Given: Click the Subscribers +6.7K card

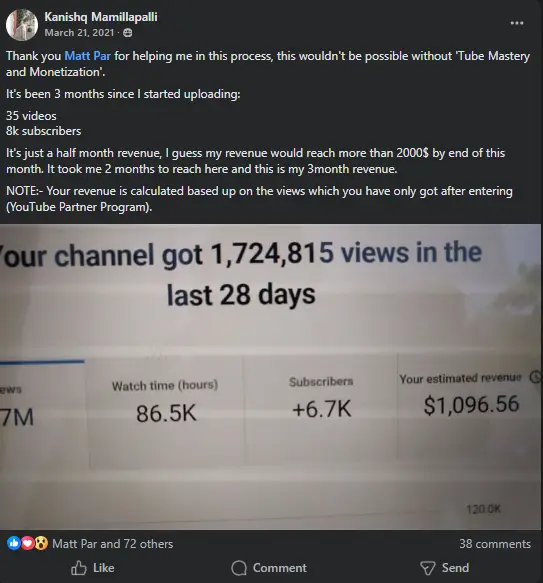Looking at the screenshot, I should tap(321, 408).
